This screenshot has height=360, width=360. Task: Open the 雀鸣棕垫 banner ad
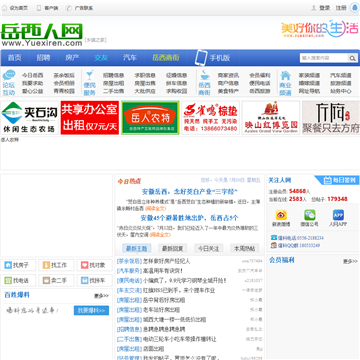(x=210, y=118)
